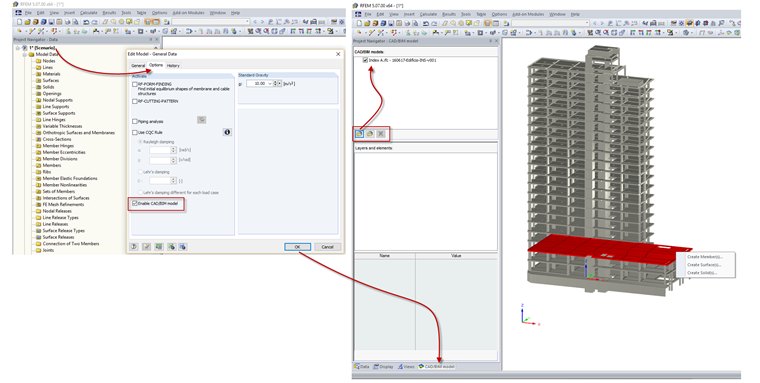Image resolution: width=760 pixels, height=383 pixels.
Task: Check Use CQC Rule option
Action: pyautogui.click(x=135, y=132)
